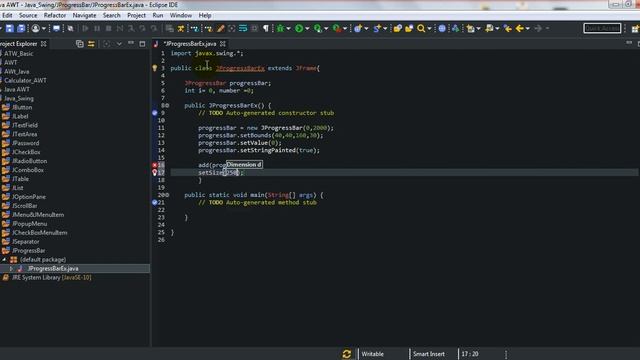Image resolution: width=640 pixels, height=360 pixels.
Task: Open the Window menu
Action: tap(180, 16)
